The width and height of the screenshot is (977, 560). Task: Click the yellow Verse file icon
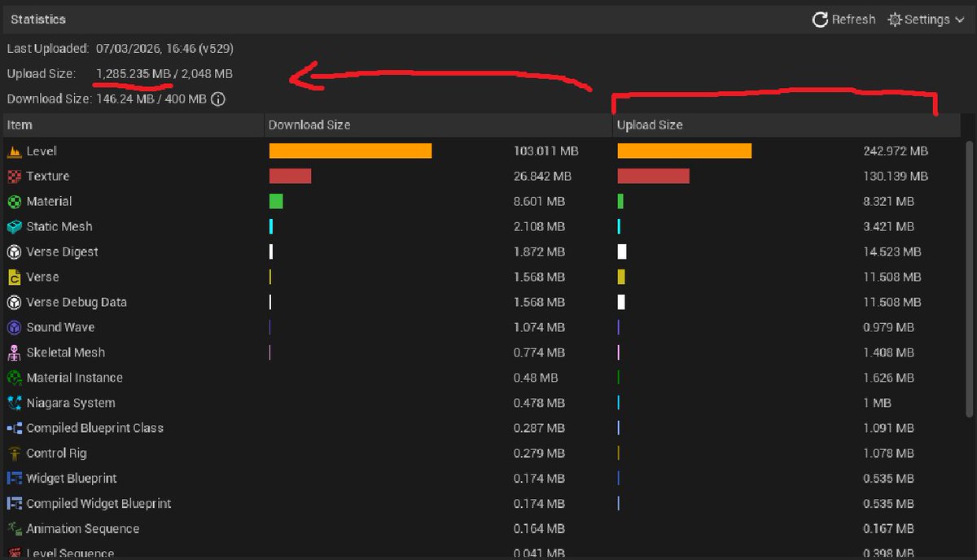click(15, 278)
